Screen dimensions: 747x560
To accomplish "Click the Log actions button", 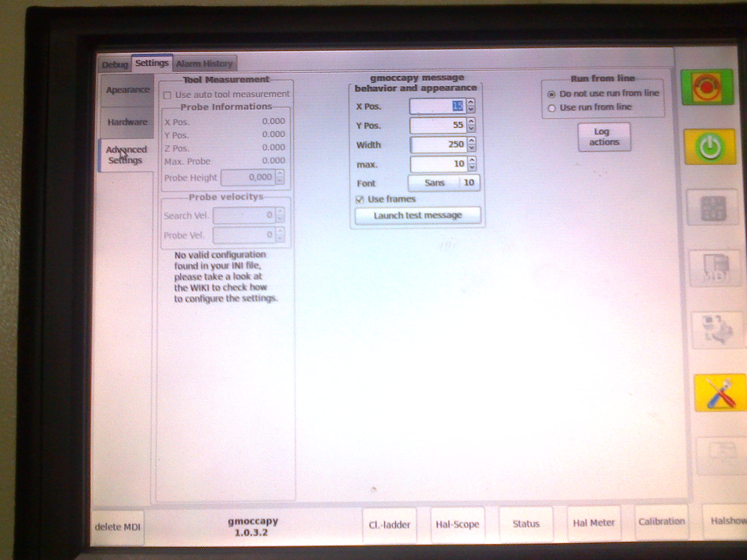I will pos(604,137).
